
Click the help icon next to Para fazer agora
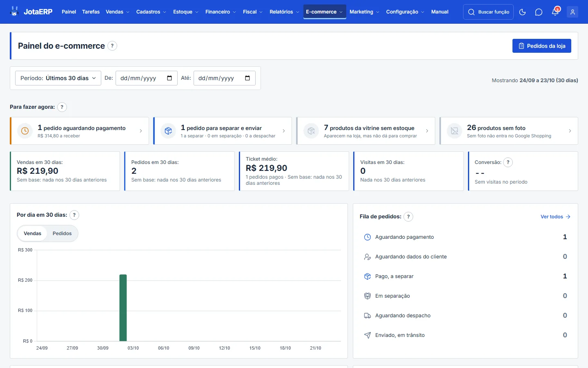coord(62,107)
